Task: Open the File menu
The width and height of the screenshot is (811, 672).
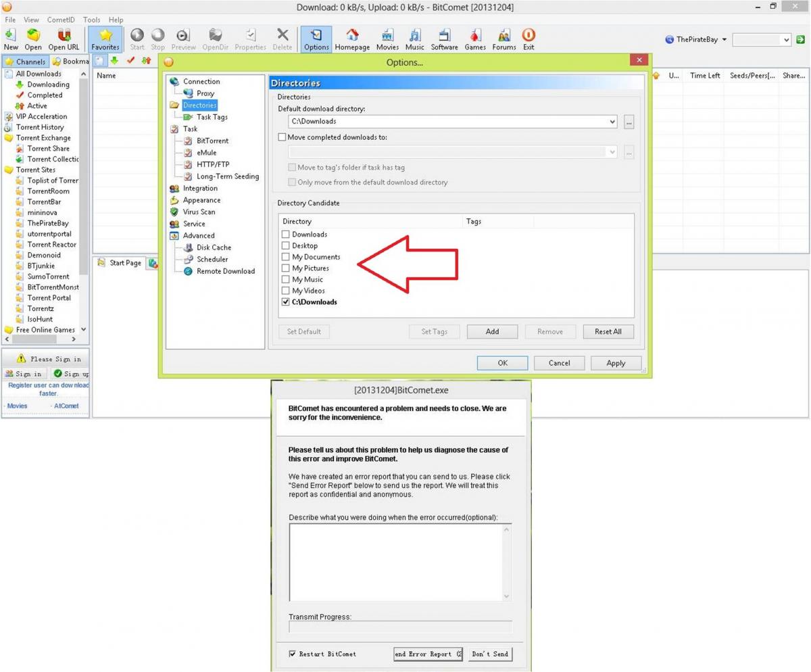Action: coord(10,20)
